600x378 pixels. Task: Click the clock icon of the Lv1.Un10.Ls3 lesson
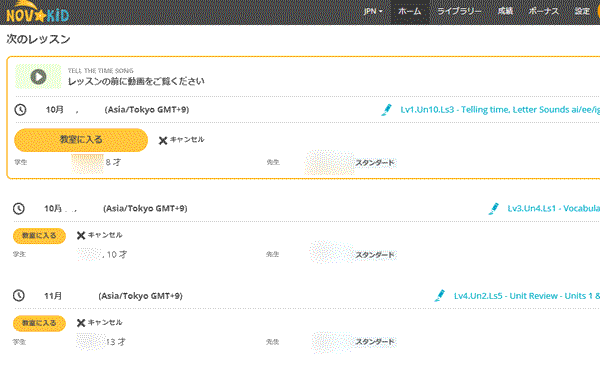20,110
